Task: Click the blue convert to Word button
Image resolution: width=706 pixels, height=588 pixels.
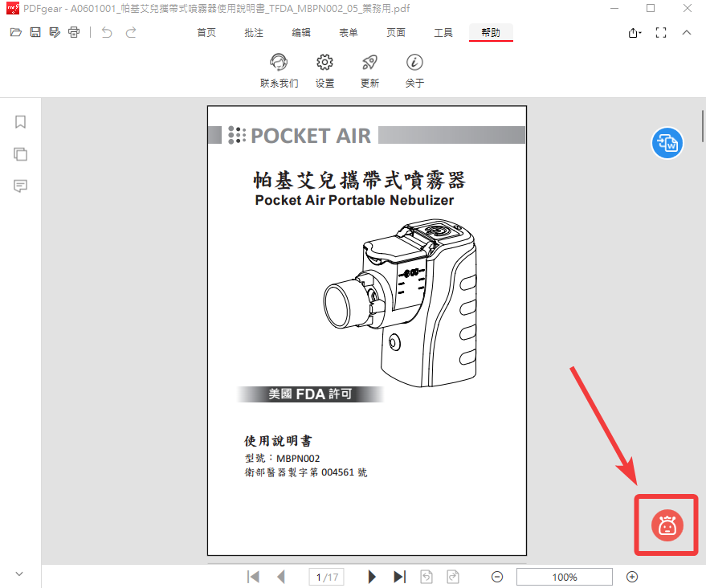Action: point(667,143)
